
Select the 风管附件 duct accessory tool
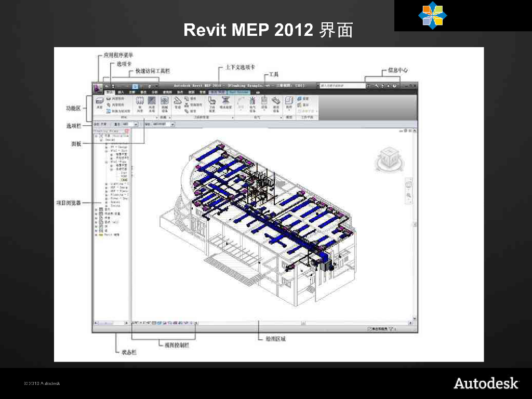115,105
